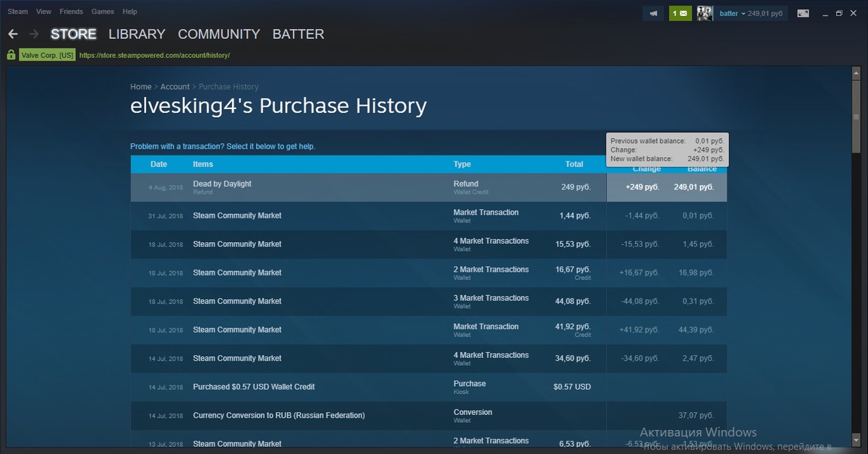The width and height of the screenshot is (868, 454).
Task: Follow the Home breadcrumb link
Action: tap(141, 87)
